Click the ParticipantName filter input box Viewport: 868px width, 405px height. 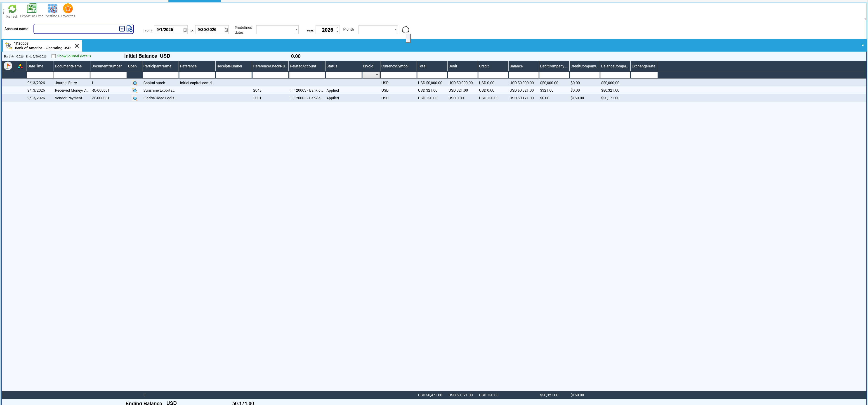[160, 75]
